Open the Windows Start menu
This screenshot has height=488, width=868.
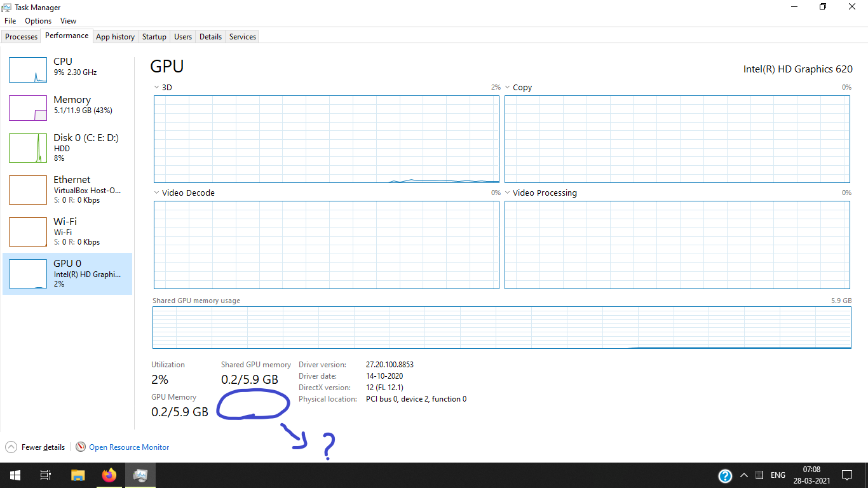tap(14, 475)
